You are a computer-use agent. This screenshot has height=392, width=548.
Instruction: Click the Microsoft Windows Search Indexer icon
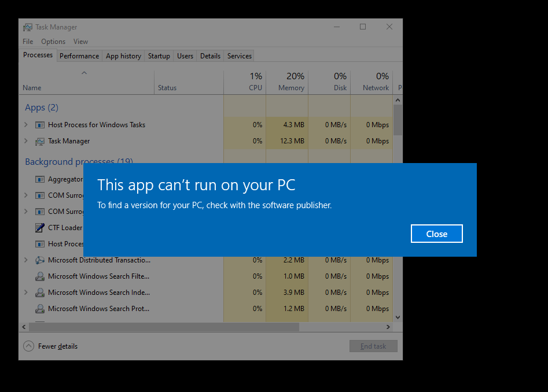click(x=40, y=293)
